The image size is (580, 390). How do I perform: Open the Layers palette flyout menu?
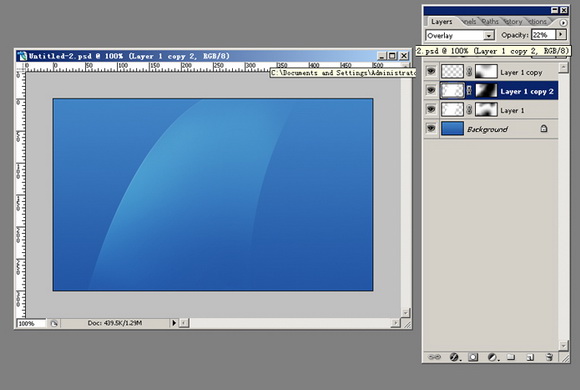tap(563, 23)
